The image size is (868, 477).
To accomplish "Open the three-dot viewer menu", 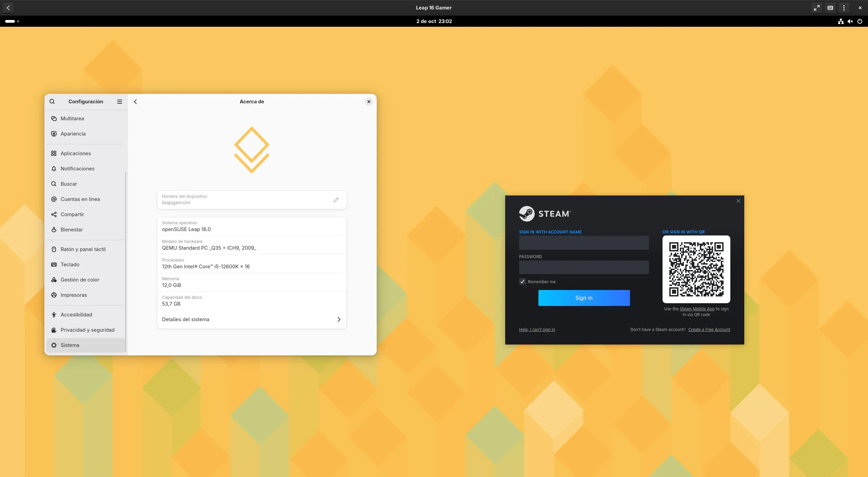I will click(x=844, y=8).
